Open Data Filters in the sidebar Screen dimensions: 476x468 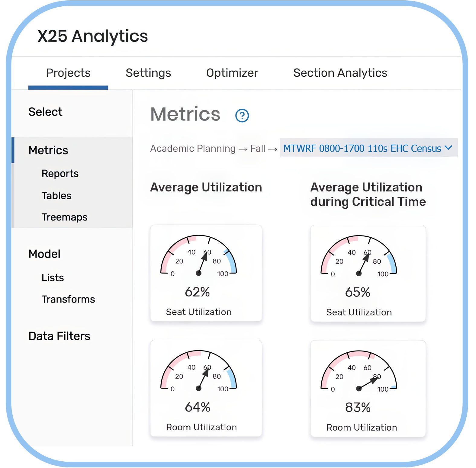coord(59,336)
